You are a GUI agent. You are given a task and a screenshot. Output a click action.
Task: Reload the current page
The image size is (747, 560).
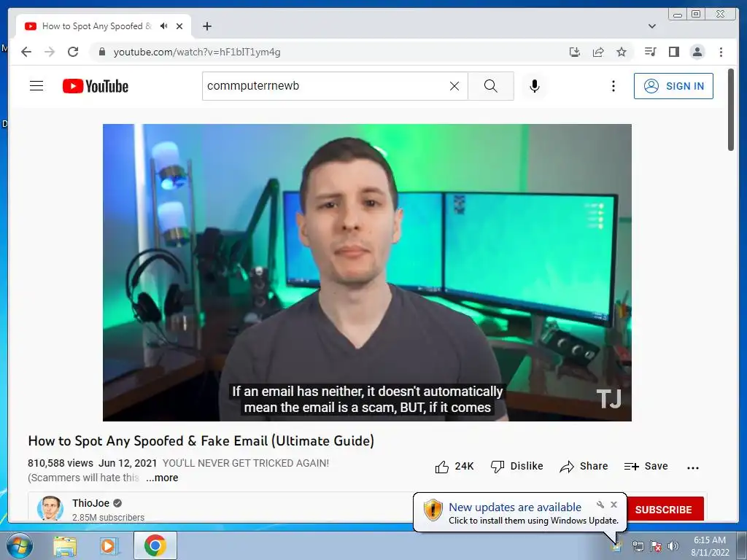click(x=73, y=52)
